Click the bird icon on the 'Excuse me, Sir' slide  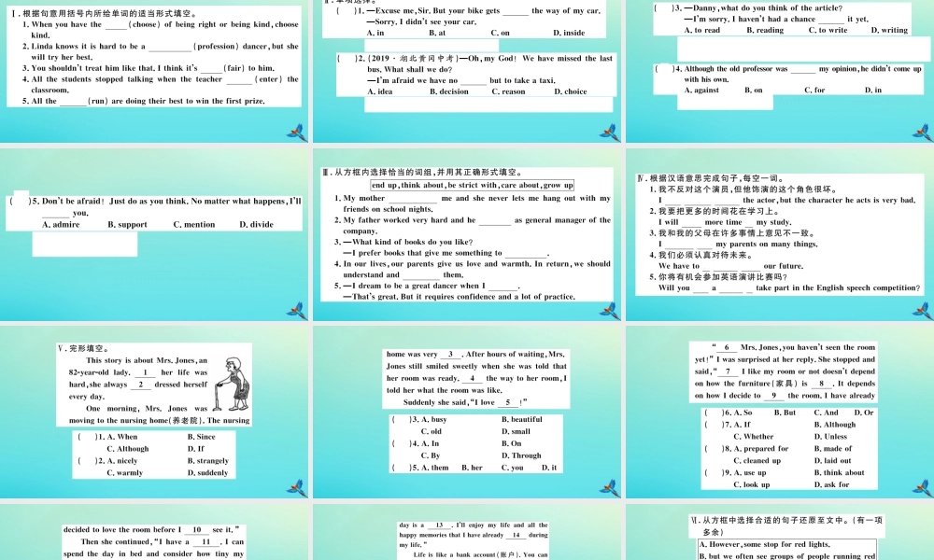[609, 133]
